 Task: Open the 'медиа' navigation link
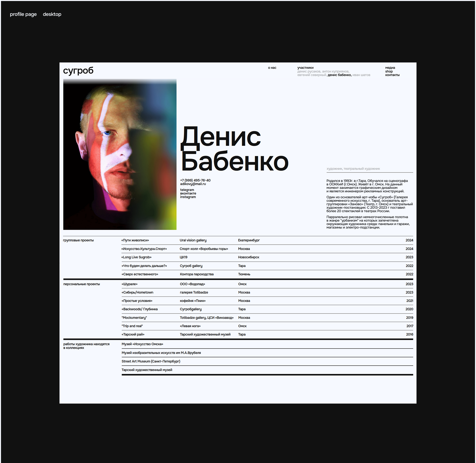(390, 68)
